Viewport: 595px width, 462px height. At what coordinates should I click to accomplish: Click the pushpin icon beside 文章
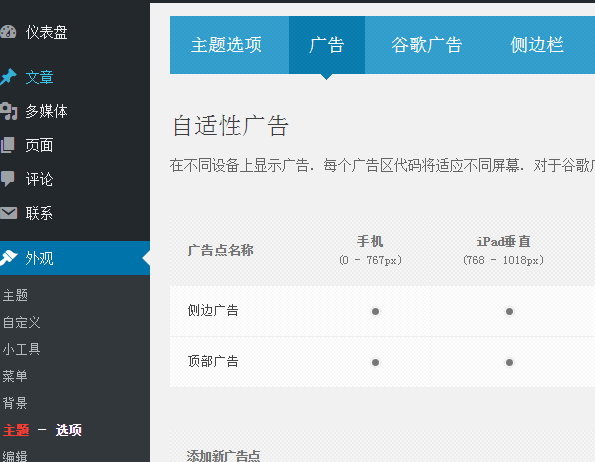click(8, 77)
